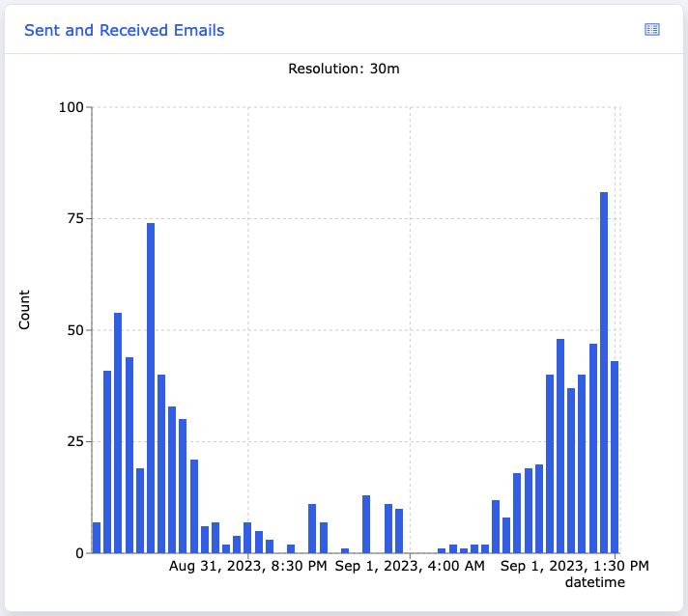Click the last bar at chart's right edge
688x616 pixels.
pyautogui.click(x=615, y=457)
